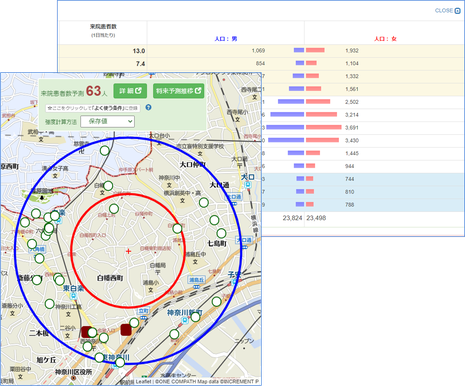Click the female value 3,691
The image size is (465, 386).
(x=352, y=128)
